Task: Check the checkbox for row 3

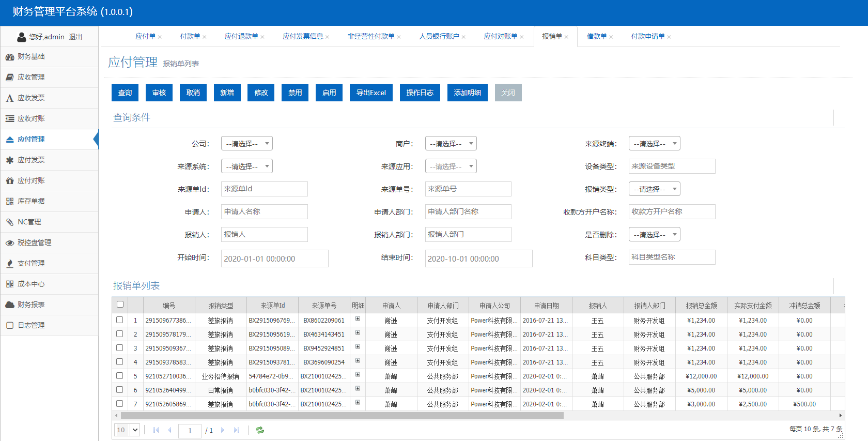Action: click(120, 348)
